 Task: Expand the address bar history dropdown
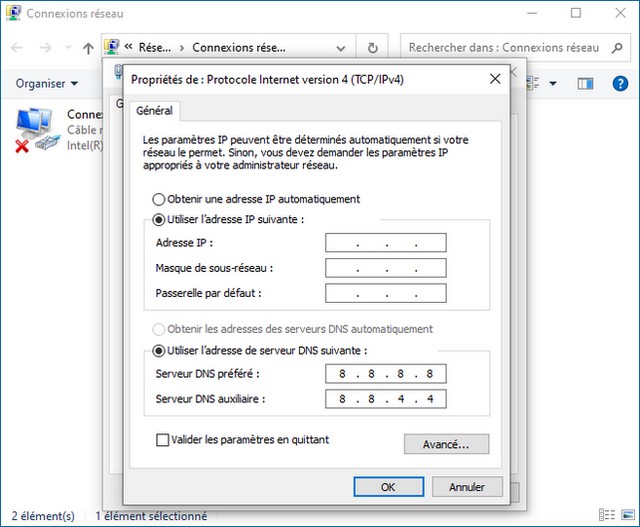coord(341,49)
